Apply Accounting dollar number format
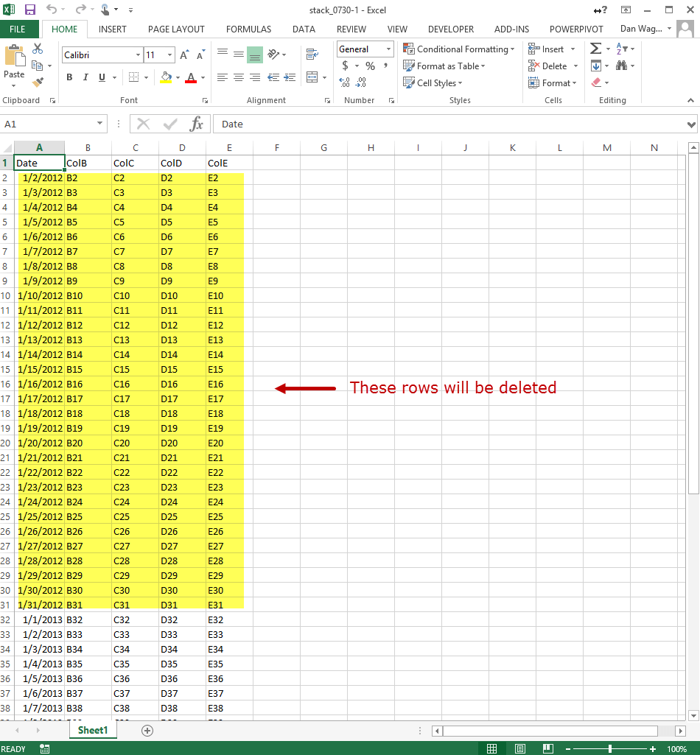Screen dimensions: 700x755 (345, 66)
